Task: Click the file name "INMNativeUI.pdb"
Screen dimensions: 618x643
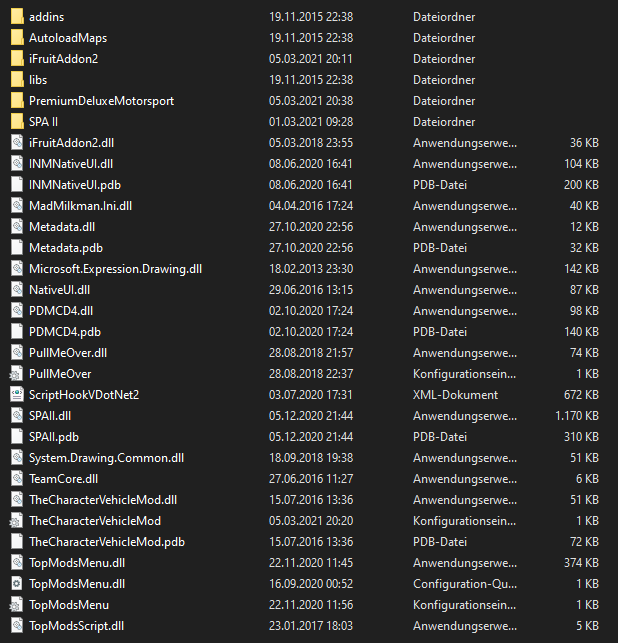Action: pos(75,185)
